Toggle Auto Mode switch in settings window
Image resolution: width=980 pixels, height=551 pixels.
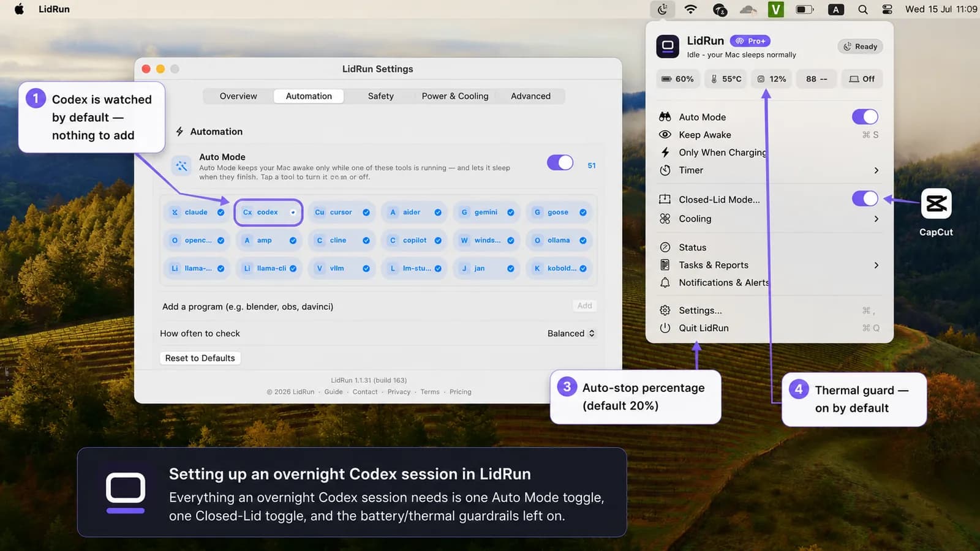tap(560, 162)
